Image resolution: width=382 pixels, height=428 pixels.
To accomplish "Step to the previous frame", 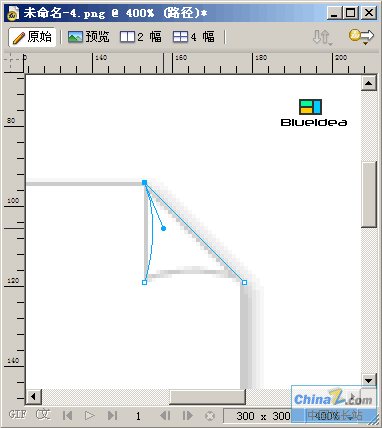I will pyautogui.click(x=165, y=416).
